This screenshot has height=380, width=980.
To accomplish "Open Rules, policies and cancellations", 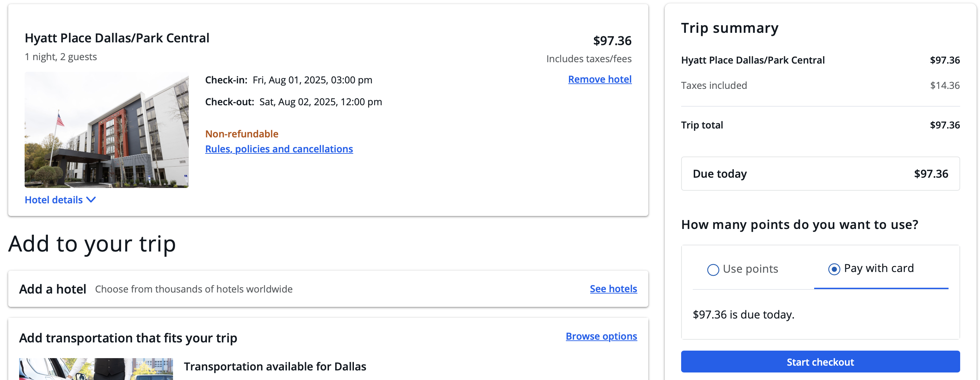I will click(279, 149).
